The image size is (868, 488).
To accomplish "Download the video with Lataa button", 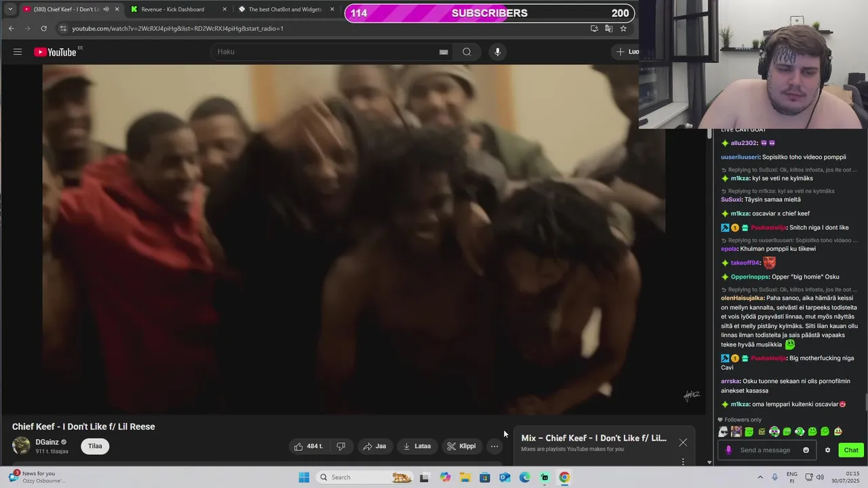I will pos(417,446).
